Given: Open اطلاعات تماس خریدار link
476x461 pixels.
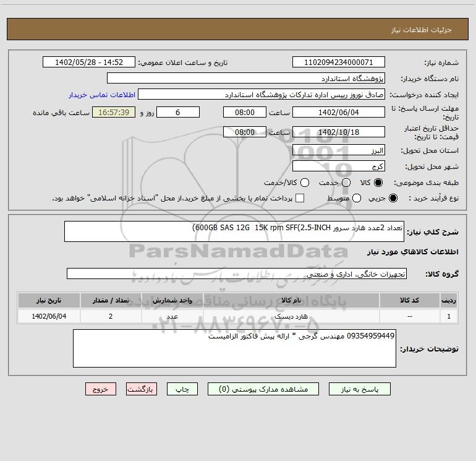Looking at the screenshot, I should [x=102, y=95].
